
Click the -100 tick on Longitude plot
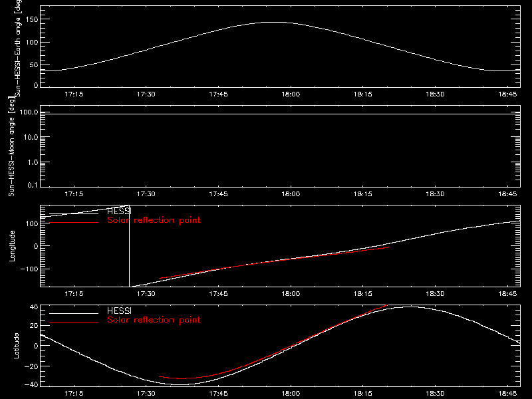pyautogui.click(x=29, y=269)
